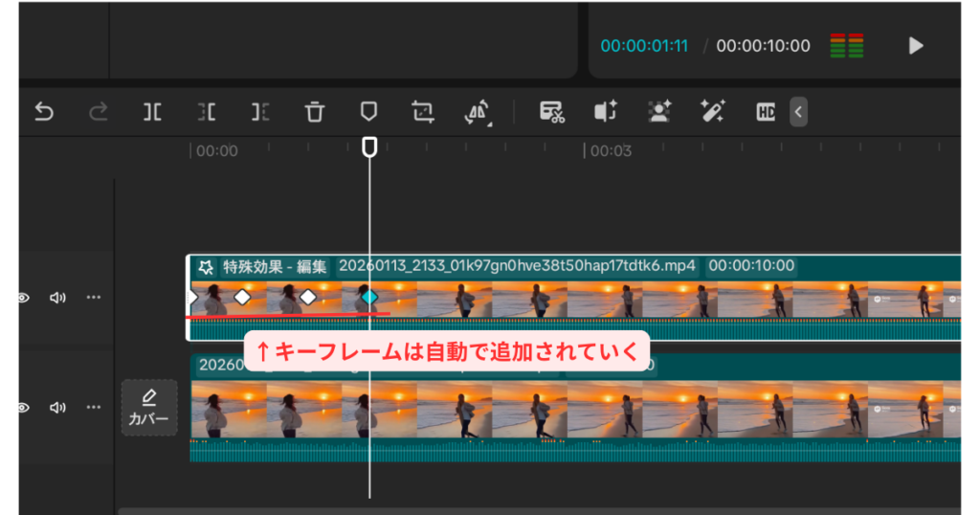This screenshot has width=980, height=515.
Task: Add a marker with the marker icon
Action: coord(368,112)
